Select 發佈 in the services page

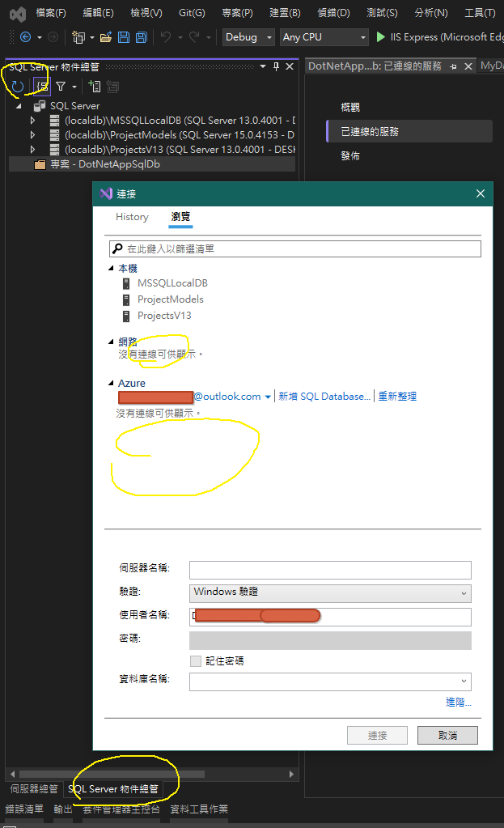point(350,156)
